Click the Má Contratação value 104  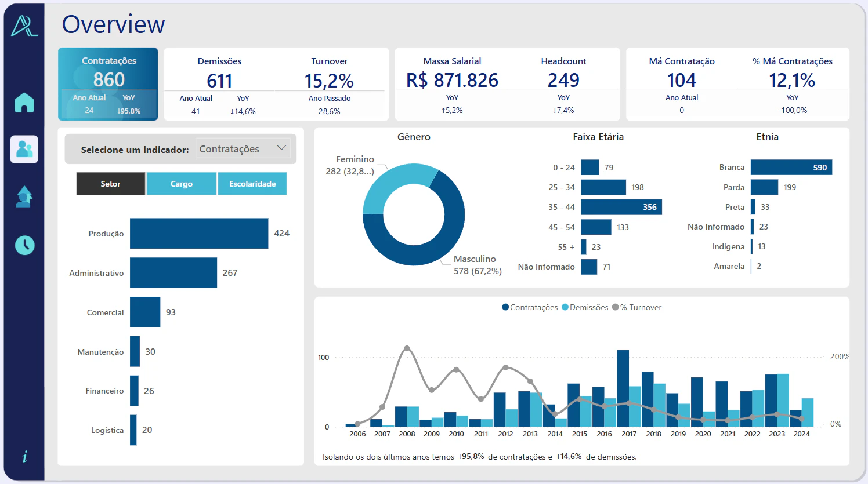pos(682,80)
